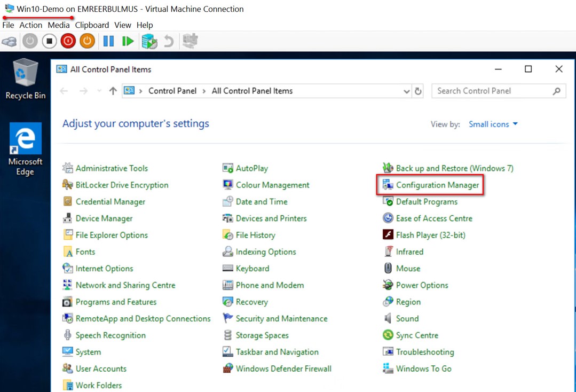Open the Administrative Tools icon

click(x=68, y=168)
